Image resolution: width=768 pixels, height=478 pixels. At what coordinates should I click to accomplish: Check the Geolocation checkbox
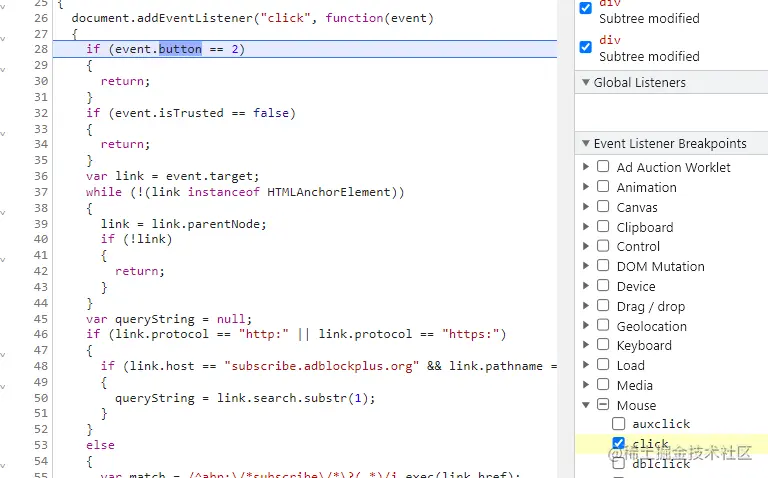(x=603, y=325)
